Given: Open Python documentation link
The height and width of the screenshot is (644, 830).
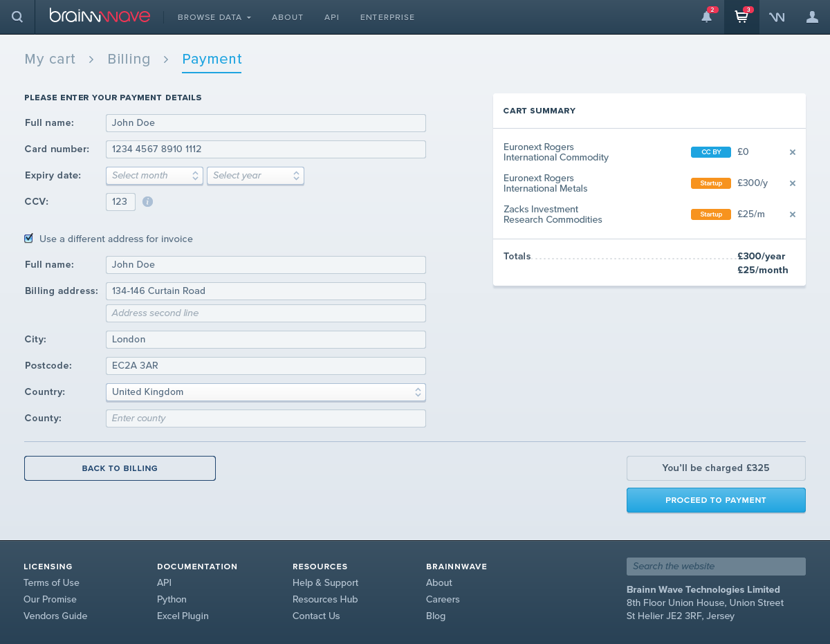Looking at the screenshot, I should (172, 600).
